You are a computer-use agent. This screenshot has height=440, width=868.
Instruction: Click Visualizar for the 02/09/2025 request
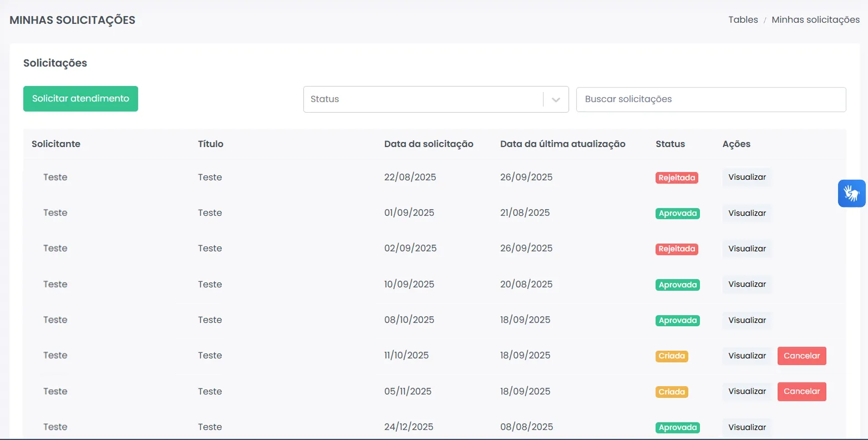pos(747,249)
